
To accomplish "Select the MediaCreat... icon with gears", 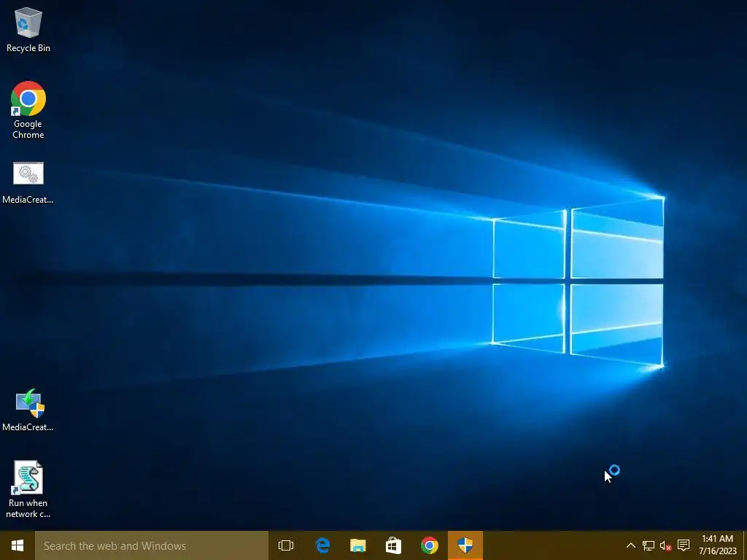I will pyautogui.click(x=28, y=183).
